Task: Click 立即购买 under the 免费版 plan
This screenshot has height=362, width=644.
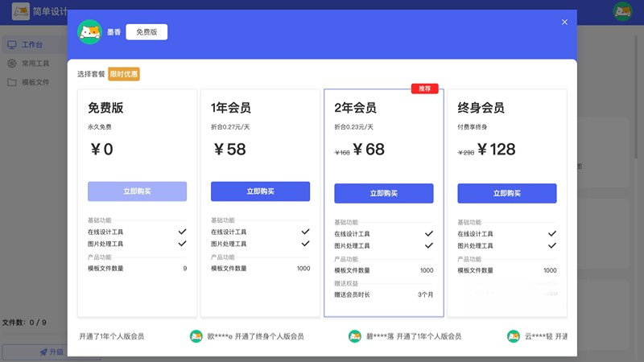Action: pyautogui.click(x=137, y=191)
